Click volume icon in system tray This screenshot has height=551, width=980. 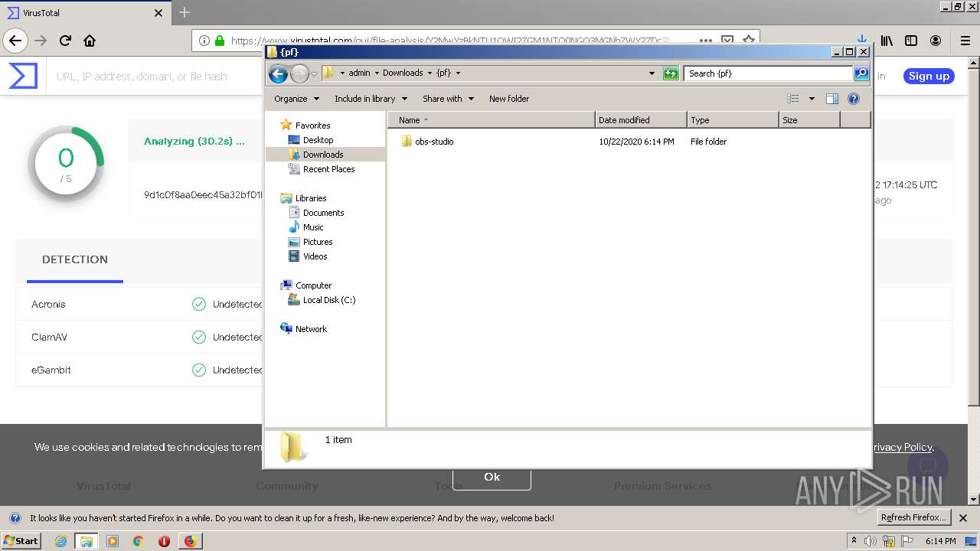point(871,541)
